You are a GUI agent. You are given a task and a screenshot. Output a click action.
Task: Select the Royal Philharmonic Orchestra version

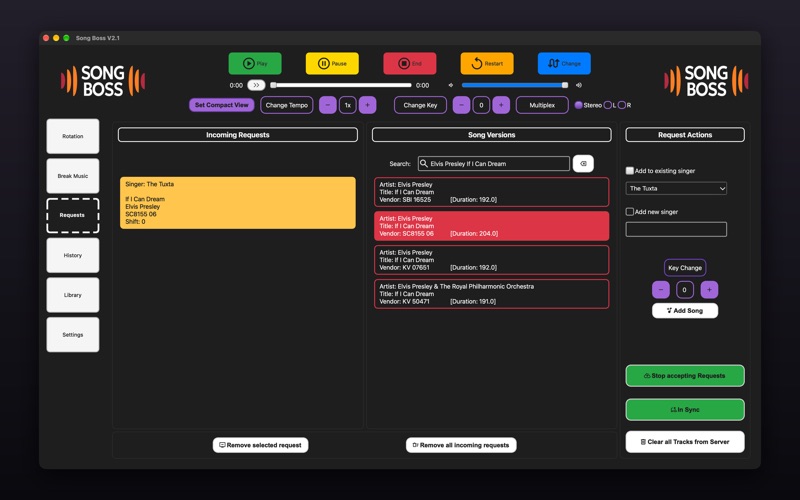pos(491,294)
